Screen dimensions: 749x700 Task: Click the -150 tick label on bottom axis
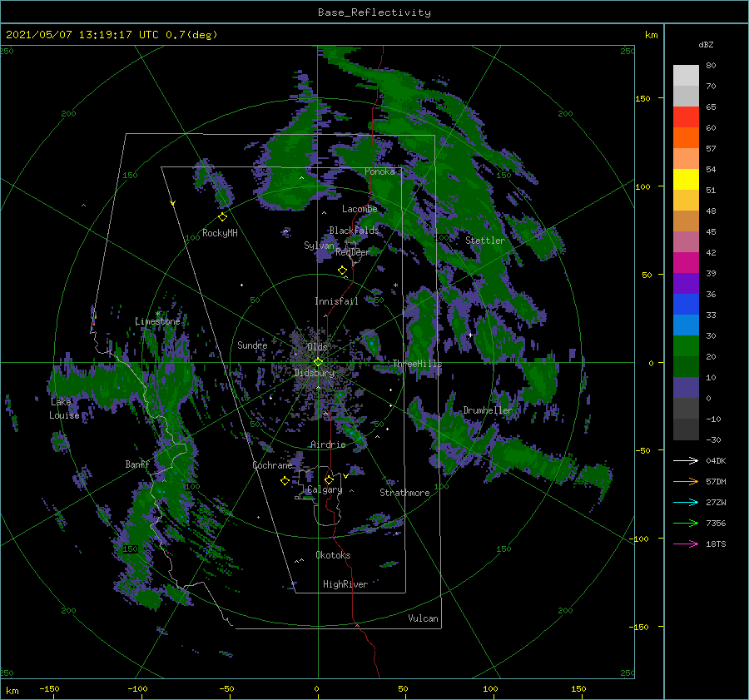(49, 688)
